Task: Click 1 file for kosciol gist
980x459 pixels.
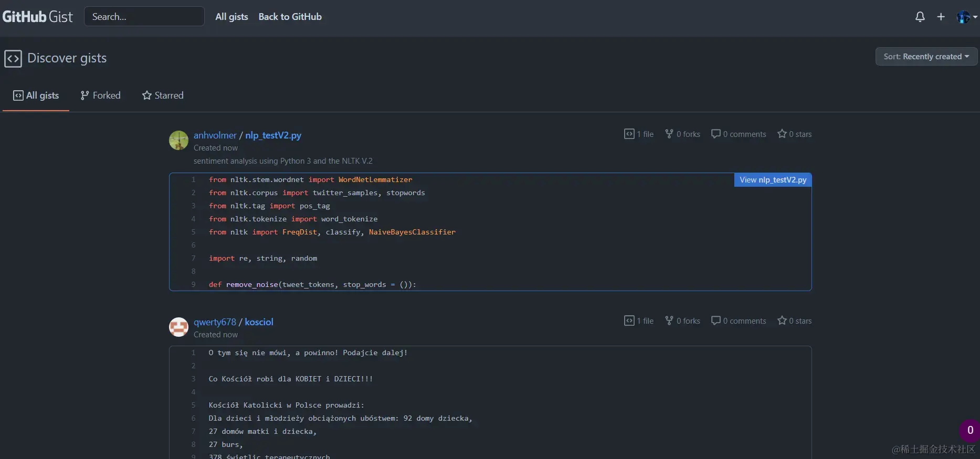Action: point(639,321)
